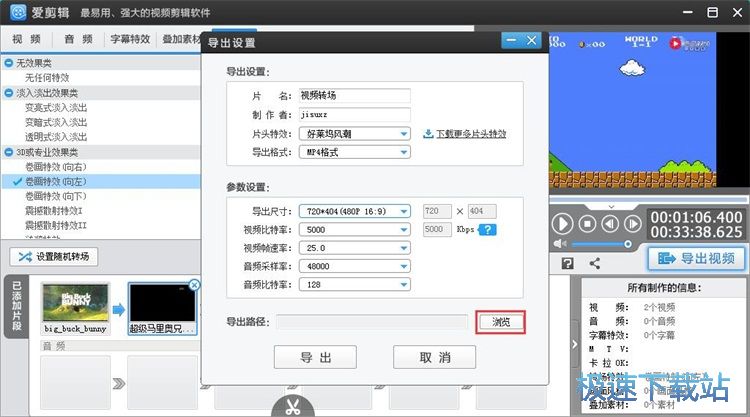This screenshot has height=417, width=750.
Task: Select 无任何特效 in the list
Action: [47, 77]
